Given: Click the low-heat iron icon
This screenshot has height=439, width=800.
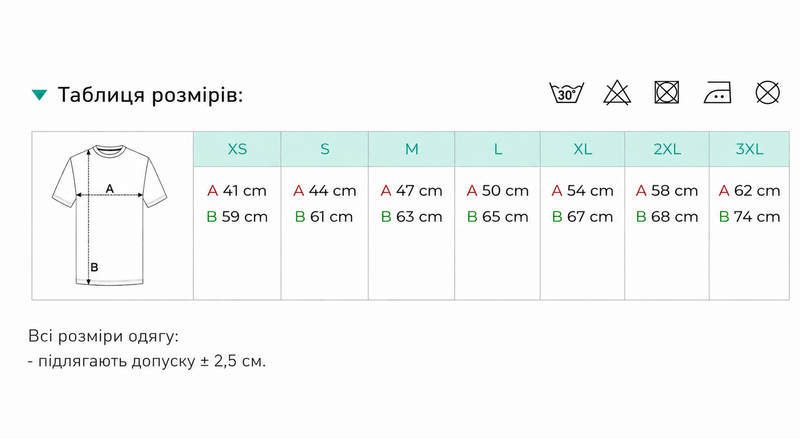Looking at the screenshot, I should [717, 93].
